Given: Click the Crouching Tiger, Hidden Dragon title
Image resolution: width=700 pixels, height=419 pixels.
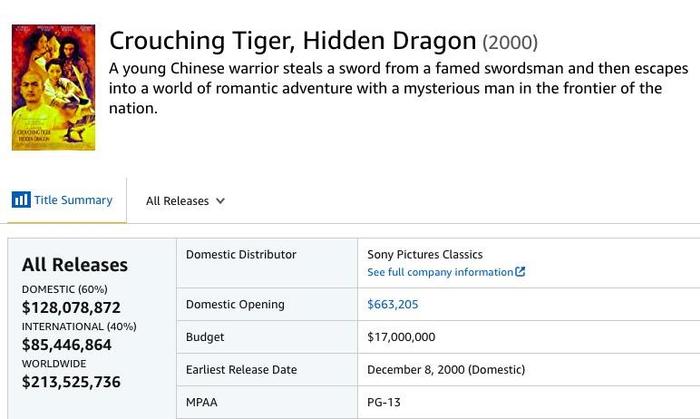Looking at the screenshot, I should (x=292, y=41).
